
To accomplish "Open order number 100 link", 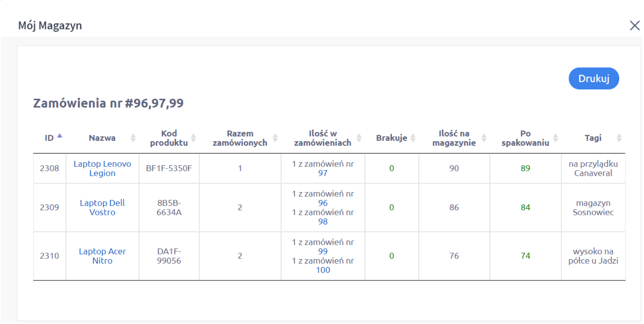I will click(x=323, y=270).
